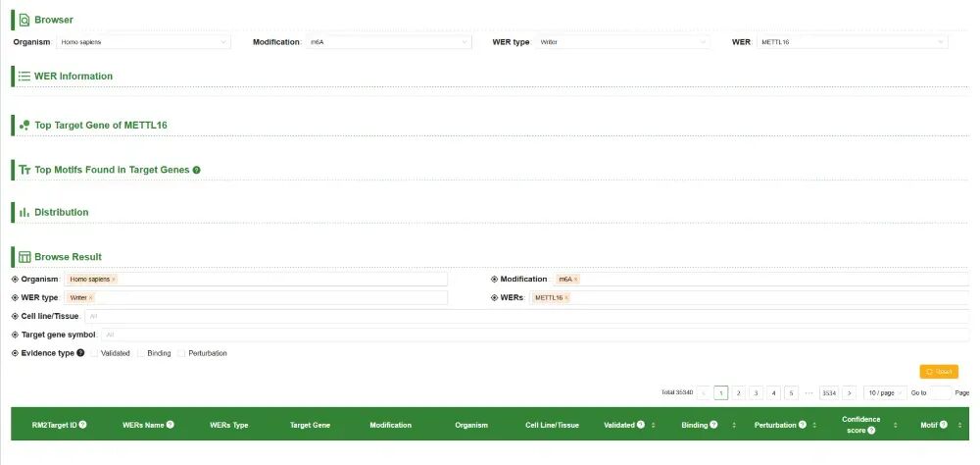Viewport: 980px width, 465px height.
Task: Click the Cell Line/Tissue column header
Action: 552,425
